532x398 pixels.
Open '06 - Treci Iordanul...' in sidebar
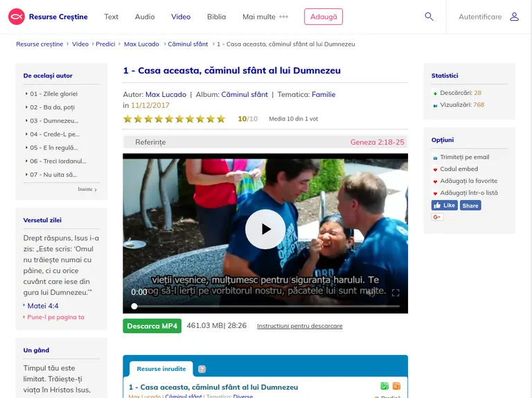coord(58,161)
